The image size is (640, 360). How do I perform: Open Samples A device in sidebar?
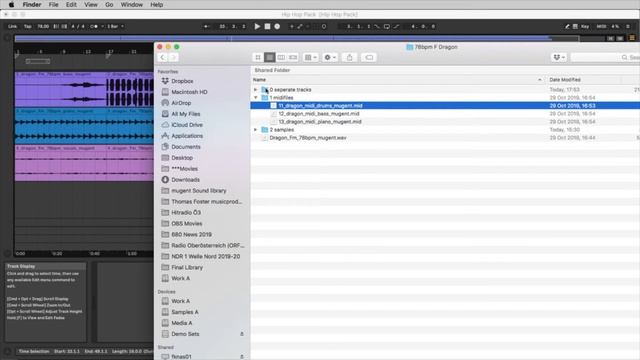184,312
